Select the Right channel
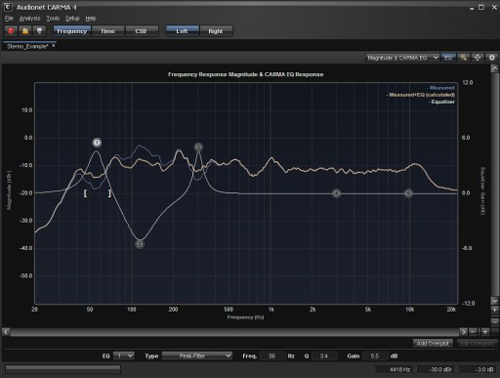 [216, 31]
